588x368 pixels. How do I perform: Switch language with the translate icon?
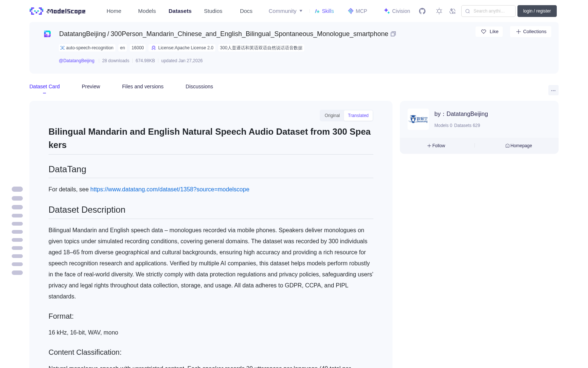[452, 11]
